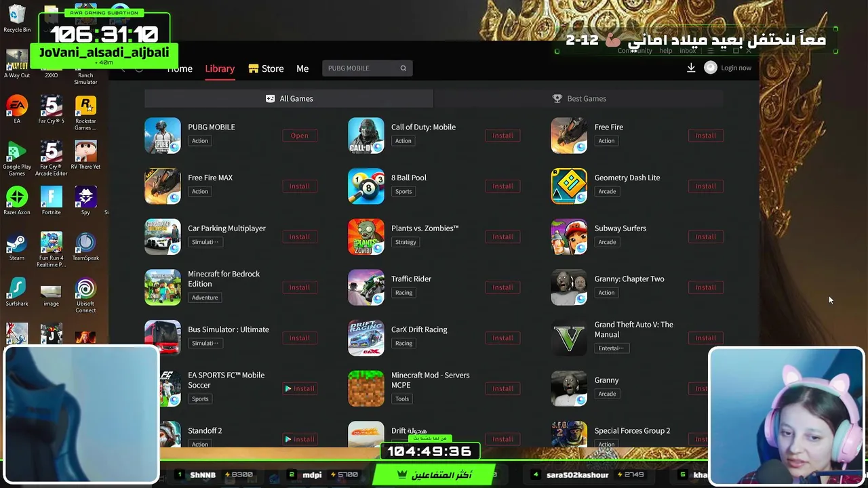The height and width of the screenshot is (488, 868).
Task: Install Subway Surfers
Action: (x=705, y=237)
